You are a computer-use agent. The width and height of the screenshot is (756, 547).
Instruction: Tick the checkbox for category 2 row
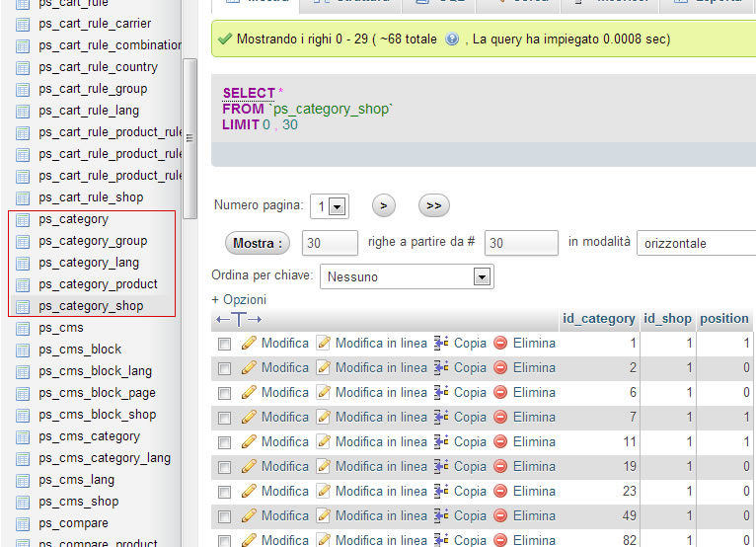tap(224, 368)
